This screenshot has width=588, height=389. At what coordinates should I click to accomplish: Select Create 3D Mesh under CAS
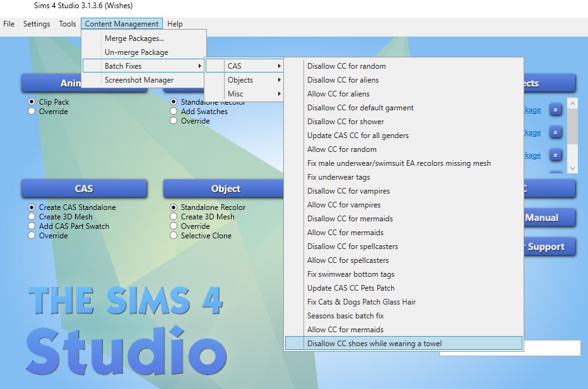pyautogui.click(x=32, y=217)
